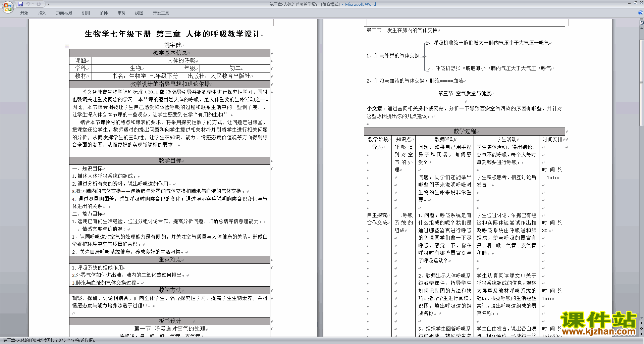The width and height of the screenshot is (644, 344).
Task: Click the 学科 label cell
Action: pyautogui.click(x=80, y=68)
